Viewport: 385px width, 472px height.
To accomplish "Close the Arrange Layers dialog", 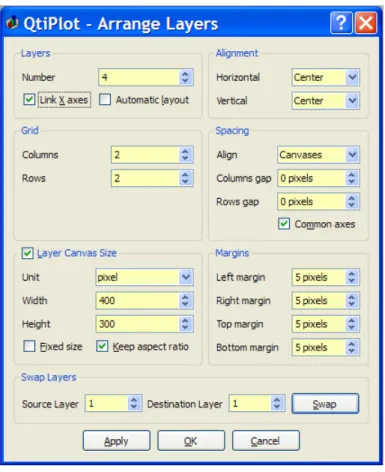I will point(366,23).
